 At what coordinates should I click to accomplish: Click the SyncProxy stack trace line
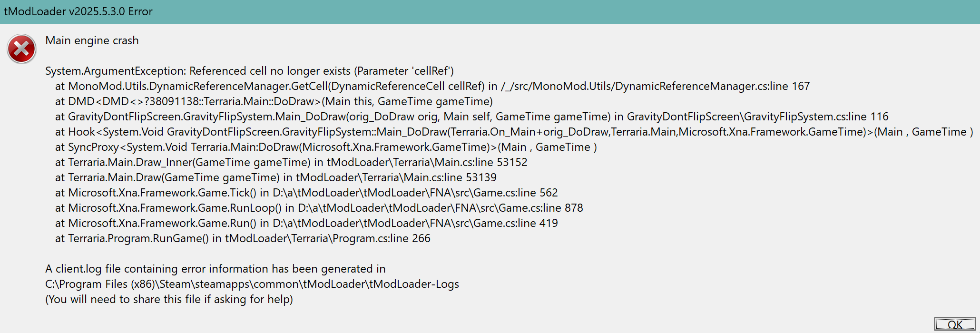coord(326,147)
